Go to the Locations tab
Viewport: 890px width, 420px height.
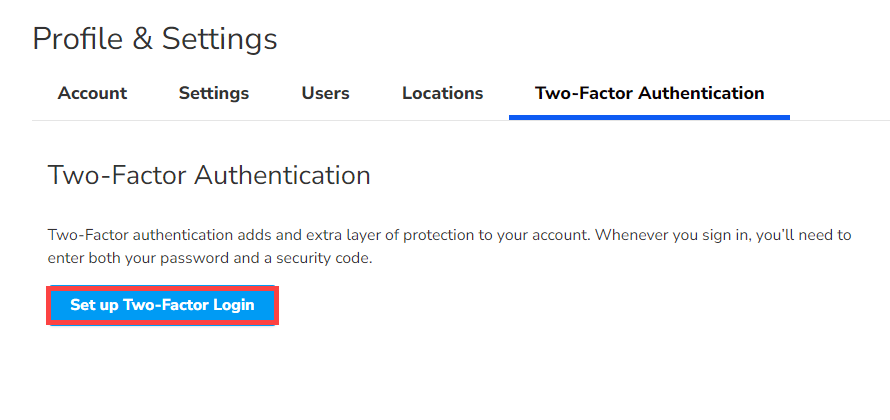[x=442, y=93]
